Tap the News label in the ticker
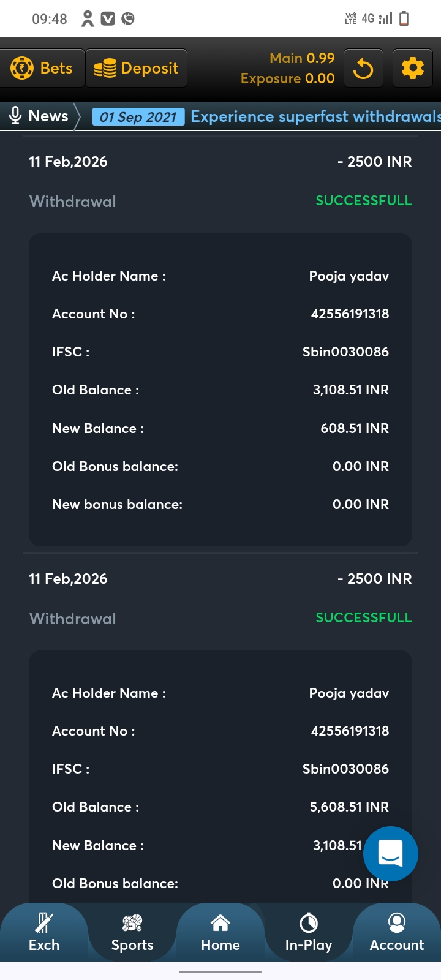The image size is (441, 980). [48, 116]
